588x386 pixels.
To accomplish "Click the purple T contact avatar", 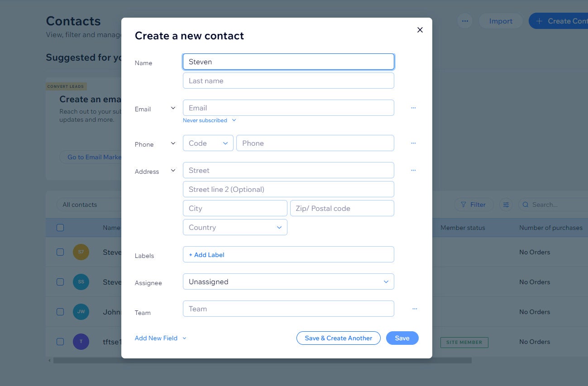I will pos(81,342).
